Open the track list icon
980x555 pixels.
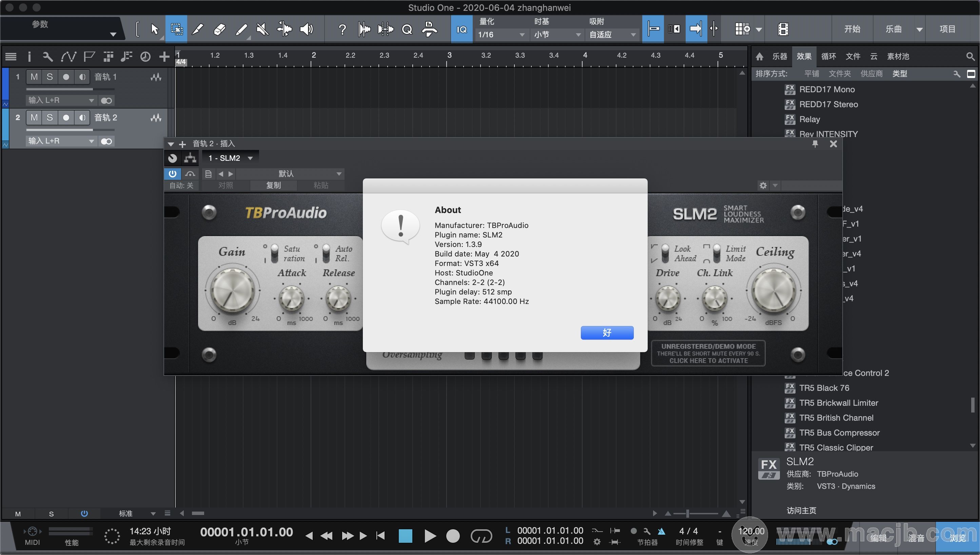coord(11,57)
